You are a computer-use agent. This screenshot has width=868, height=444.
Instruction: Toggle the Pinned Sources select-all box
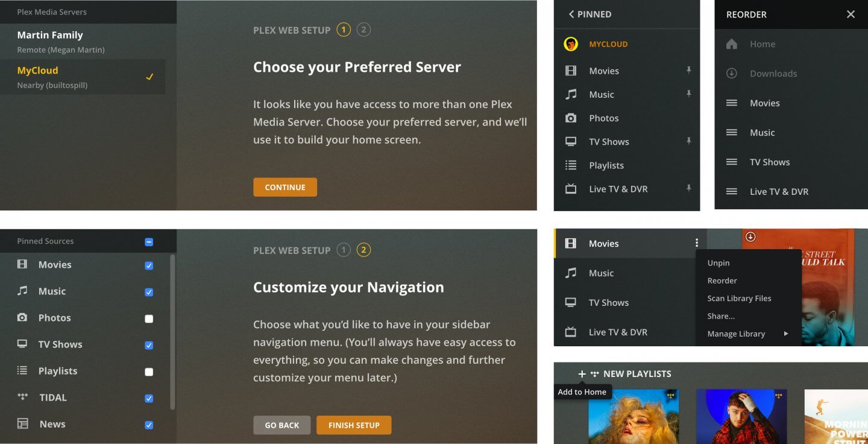click(x=149, y=242)
